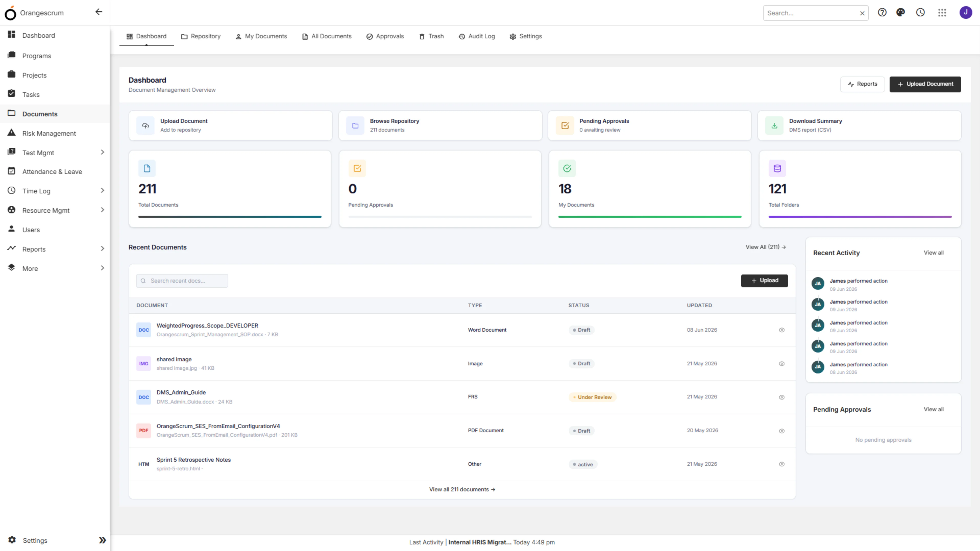Click the Under Review status badge

point(592,397)
